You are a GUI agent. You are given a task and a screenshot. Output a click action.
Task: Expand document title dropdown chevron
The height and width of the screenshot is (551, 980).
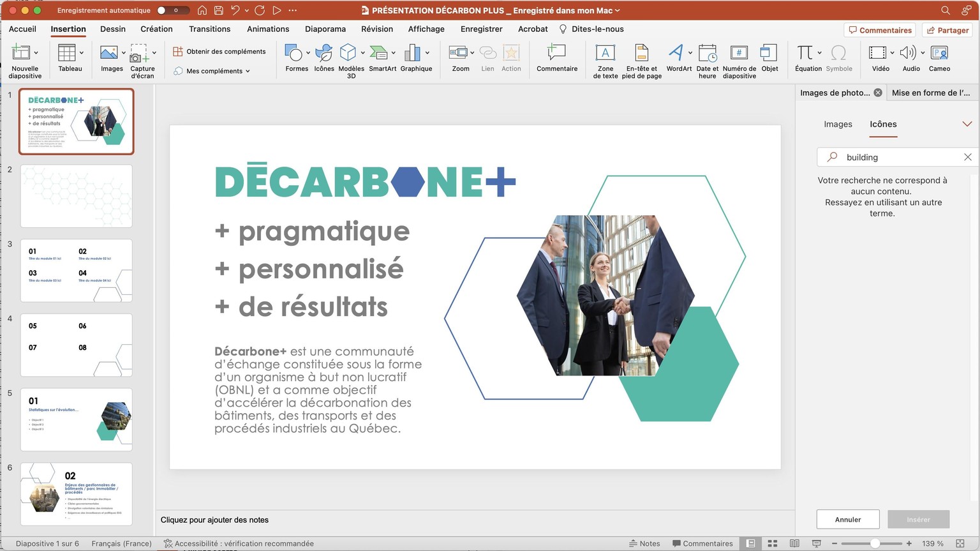(617, 10)
